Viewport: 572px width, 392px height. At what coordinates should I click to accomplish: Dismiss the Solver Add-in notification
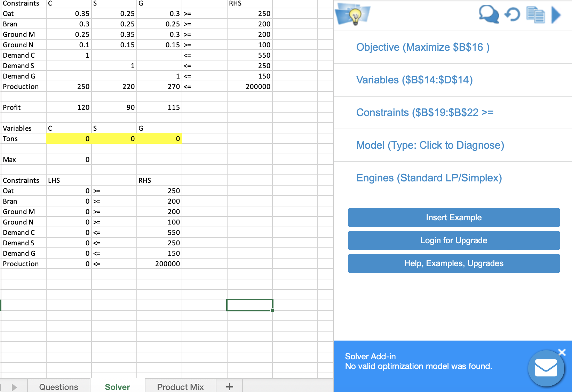[x=562, y=352]
